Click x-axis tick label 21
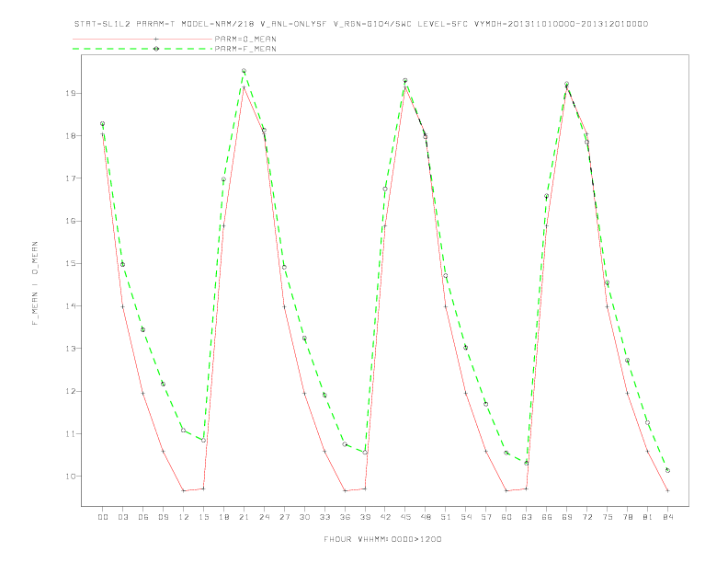 pos(244,517)
